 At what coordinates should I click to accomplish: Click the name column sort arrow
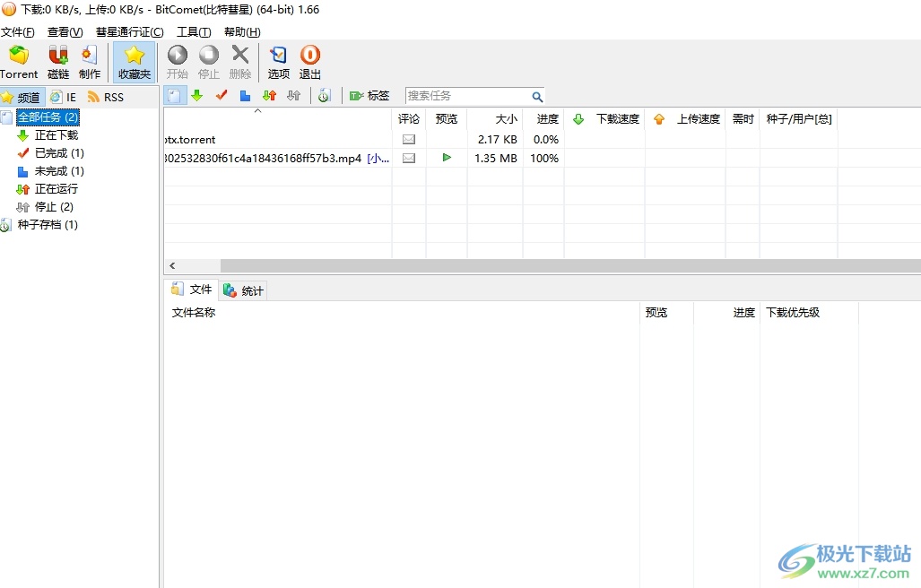point(257,111)
